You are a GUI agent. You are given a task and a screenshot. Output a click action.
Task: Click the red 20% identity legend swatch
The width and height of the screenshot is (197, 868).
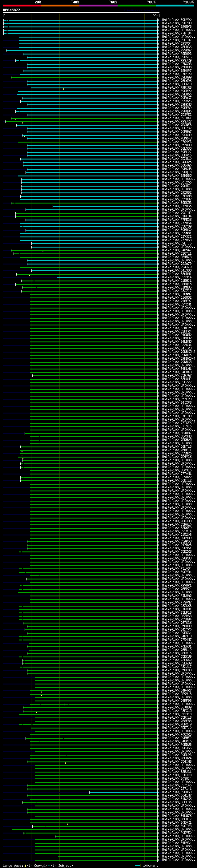tap(22, 6)
